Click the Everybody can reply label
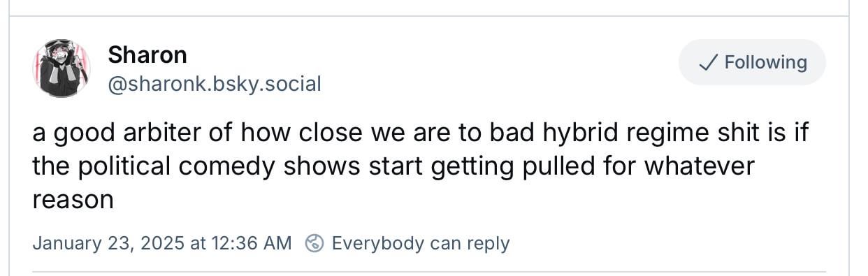The height and width of the screenshot is (276, 868). click(421, 243)
